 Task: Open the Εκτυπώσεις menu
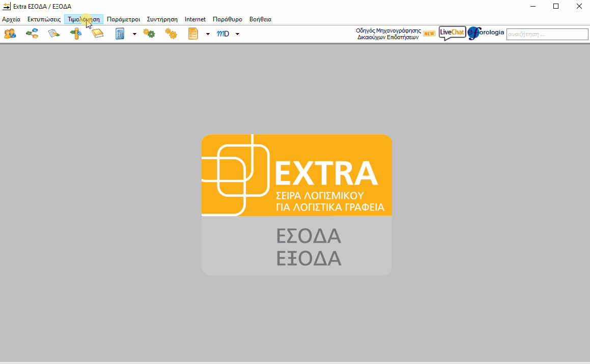point(44,19)
